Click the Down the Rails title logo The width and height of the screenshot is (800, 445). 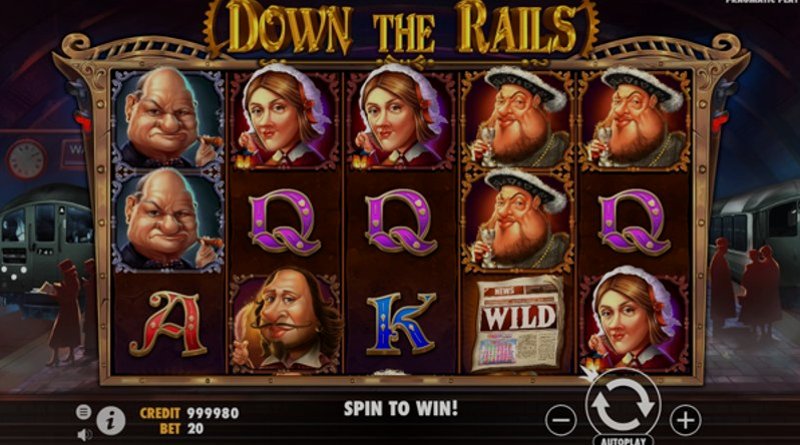click(401, 28)
